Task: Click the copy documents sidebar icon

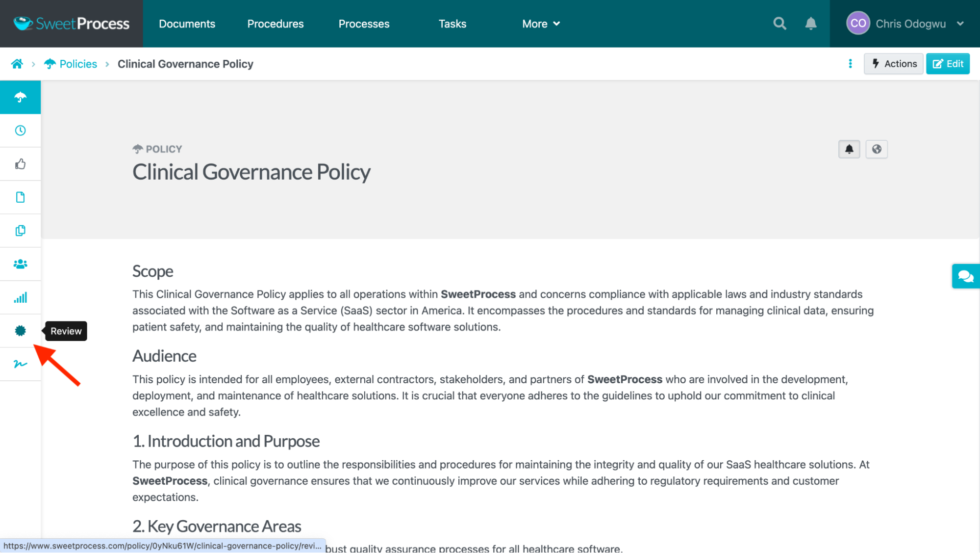Action: (20, 231)
